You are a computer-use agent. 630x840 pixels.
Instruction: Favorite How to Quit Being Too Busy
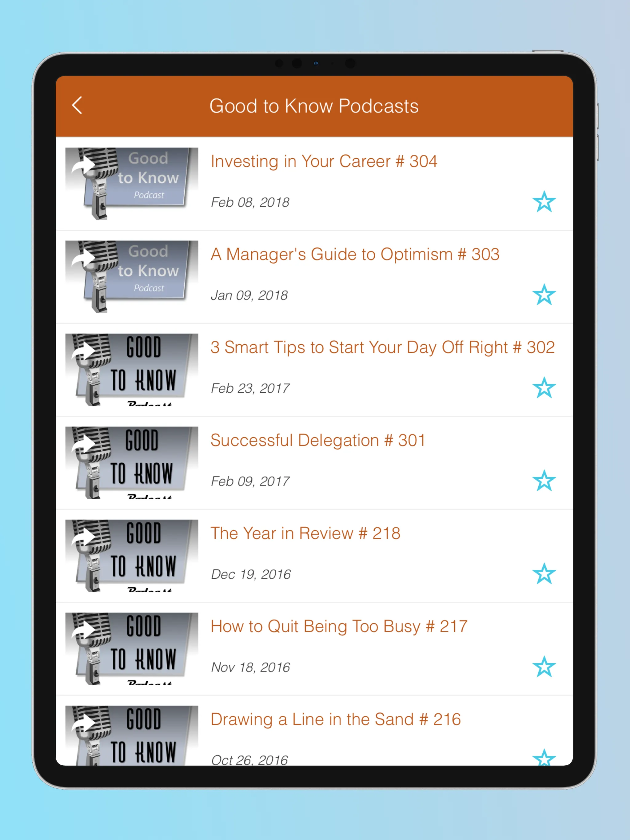coord(544,667)
